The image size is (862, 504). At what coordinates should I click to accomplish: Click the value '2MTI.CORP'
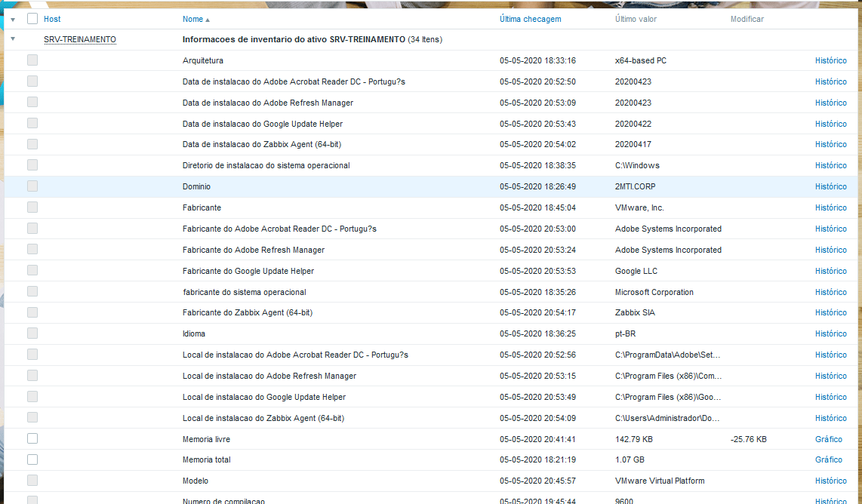click(635, 186)
